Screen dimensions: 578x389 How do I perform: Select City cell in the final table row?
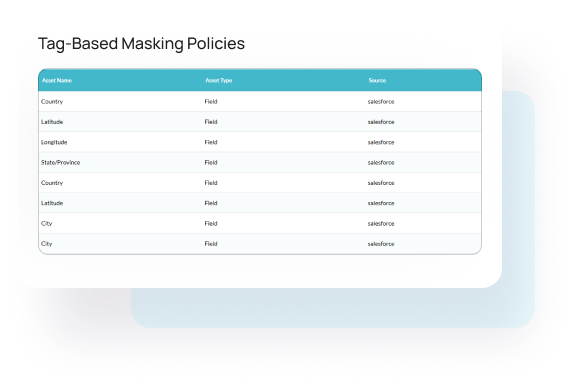click(x=46, y=244)
